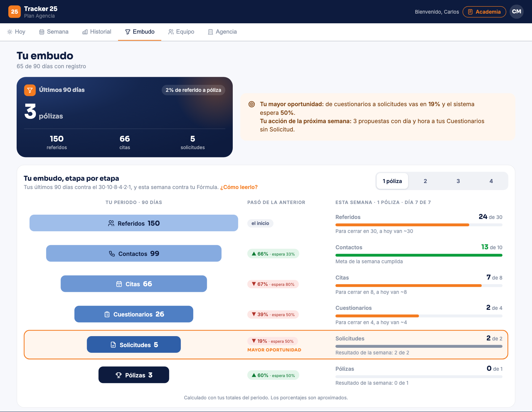Screen dimensions: 532x412
Task: Click the green Contactos weekly progress bar
Action: coord(419,255)
